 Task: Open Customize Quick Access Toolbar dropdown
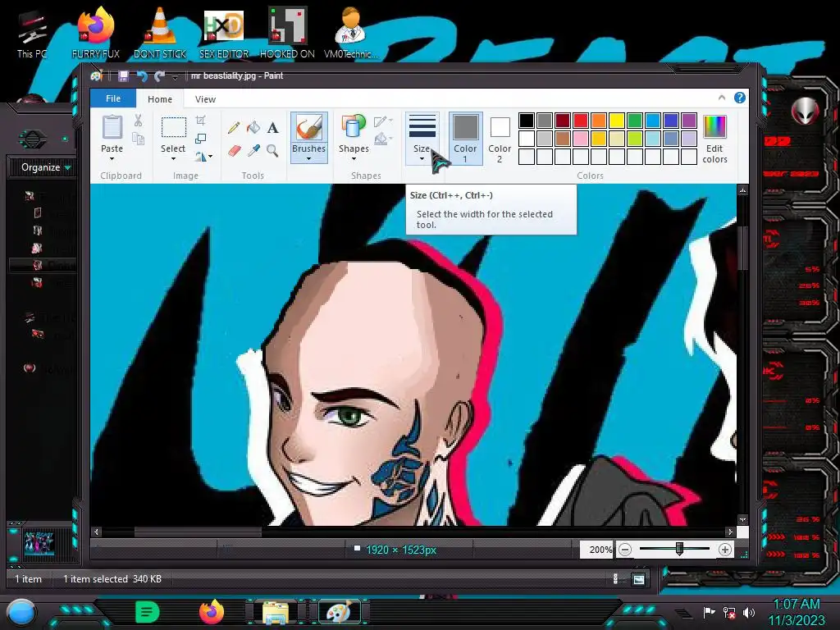click(175, 77)
